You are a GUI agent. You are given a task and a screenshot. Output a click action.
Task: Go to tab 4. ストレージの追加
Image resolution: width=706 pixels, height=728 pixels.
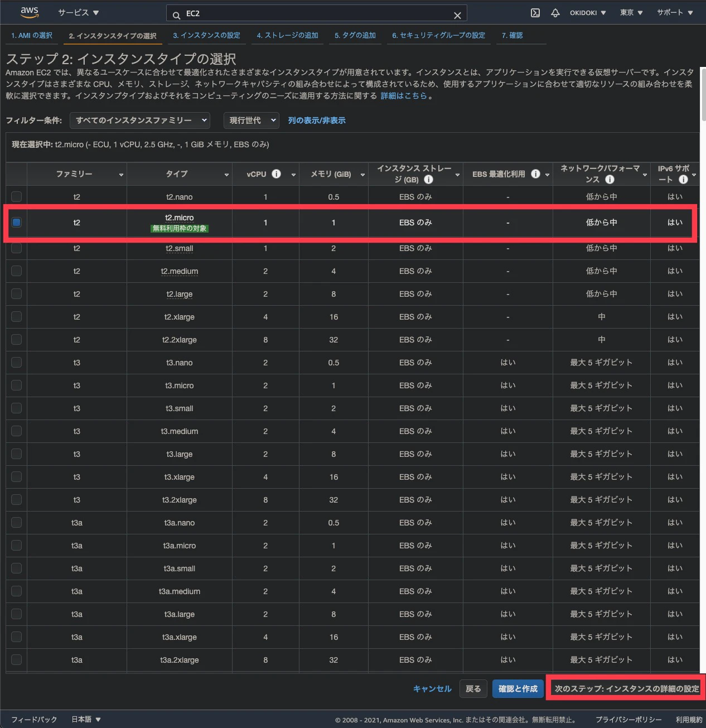click(287, 35)
